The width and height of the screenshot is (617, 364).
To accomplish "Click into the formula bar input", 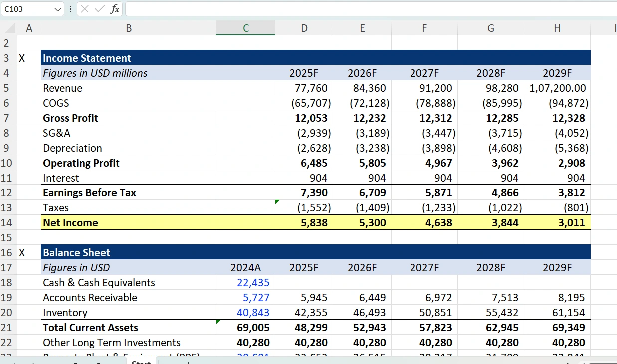I will 369,9.
